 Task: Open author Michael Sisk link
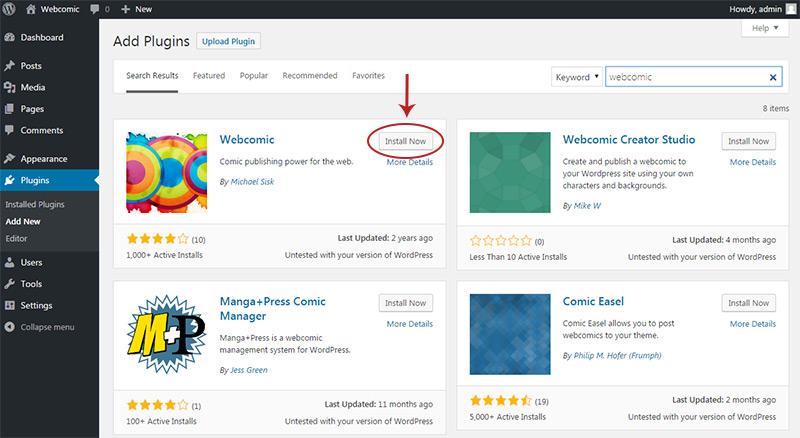(x=252, y=182)
